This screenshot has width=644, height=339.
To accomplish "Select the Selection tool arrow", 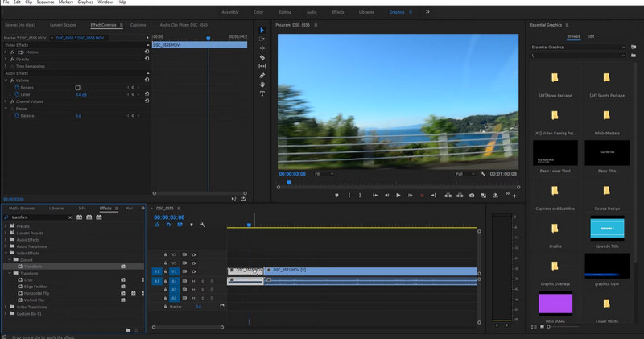I will [262, 30].
